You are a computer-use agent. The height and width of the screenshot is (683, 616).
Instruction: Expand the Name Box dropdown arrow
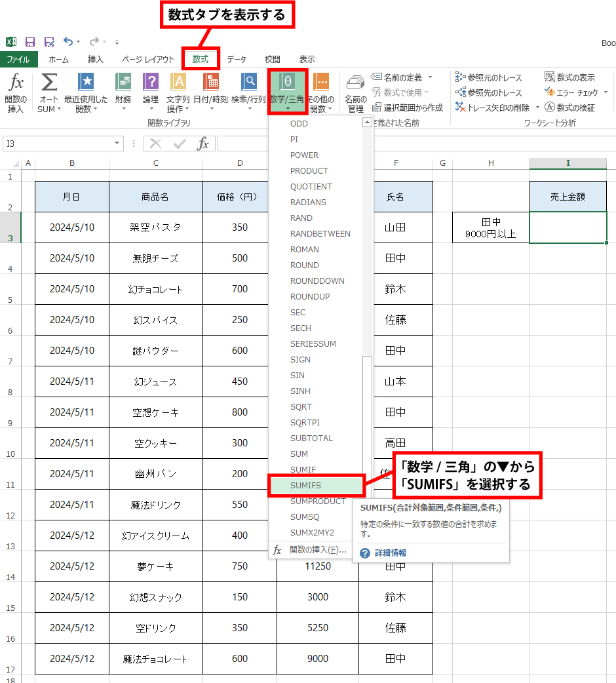117,144
